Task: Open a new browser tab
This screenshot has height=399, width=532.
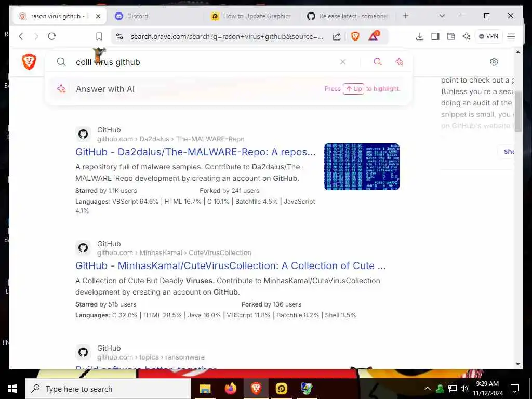Action: coord(406,16)
